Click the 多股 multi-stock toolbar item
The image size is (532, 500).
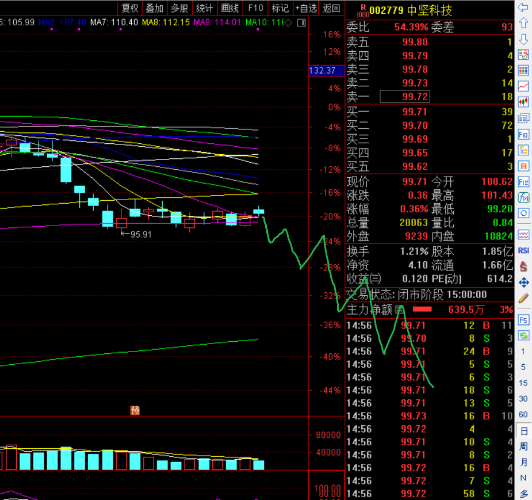(x=179, y=8)
